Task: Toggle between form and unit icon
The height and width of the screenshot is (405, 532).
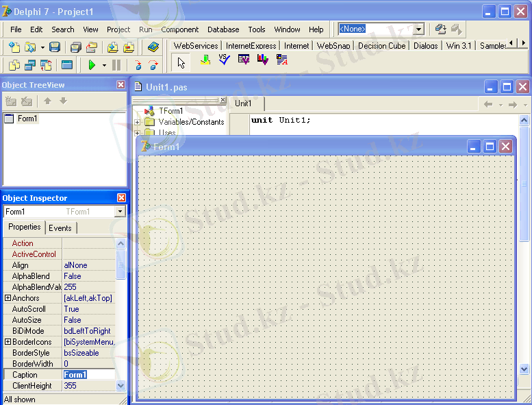Action: click(x=46, y=64)
